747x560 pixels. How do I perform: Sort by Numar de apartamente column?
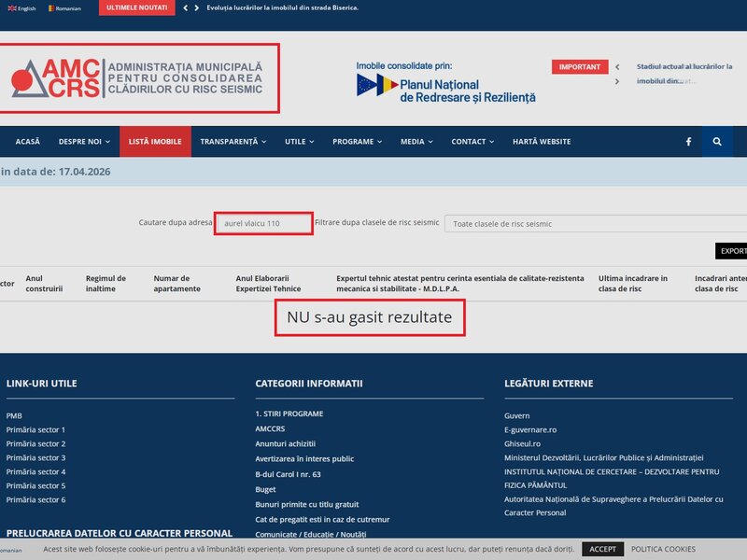(x=176, y=284)
